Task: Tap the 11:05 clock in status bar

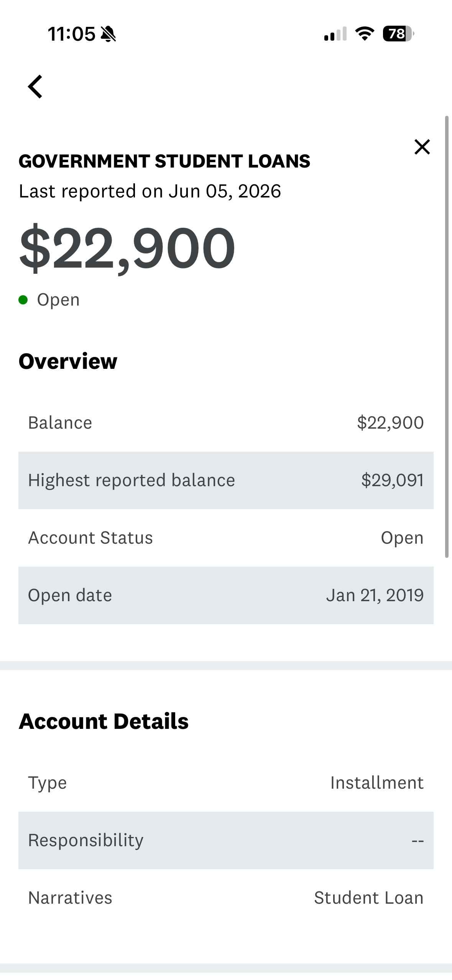Action: pyautogui.click(x=71, y=34)
